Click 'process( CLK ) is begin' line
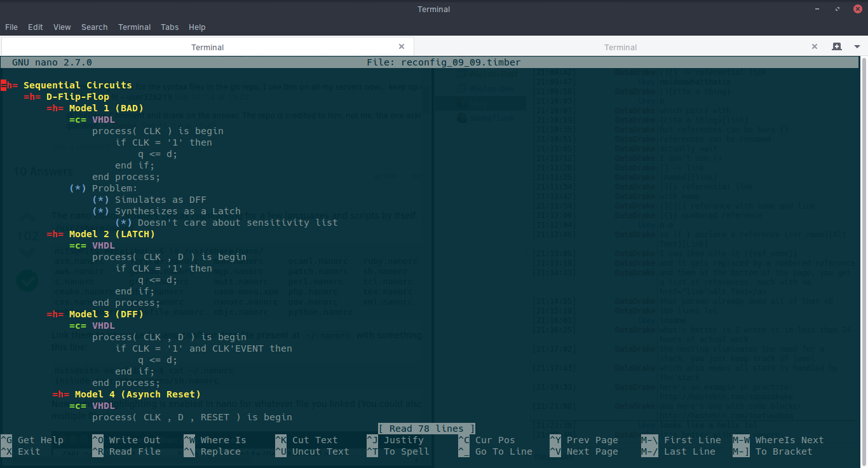The width and height of the screenshot is (868, 468). (x=158, y=131)
